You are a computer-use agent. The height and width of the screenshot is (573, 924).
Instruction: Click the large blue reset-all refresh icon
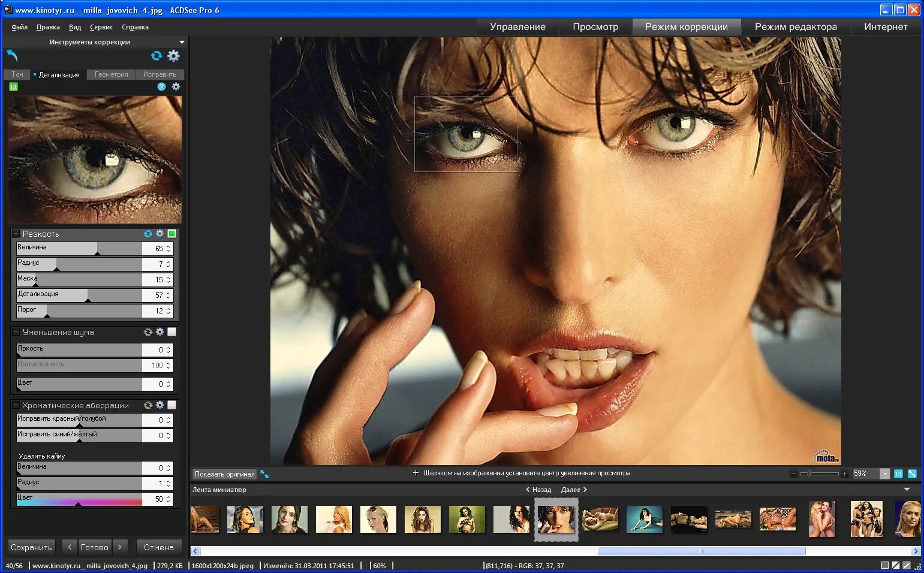(156, 56)
